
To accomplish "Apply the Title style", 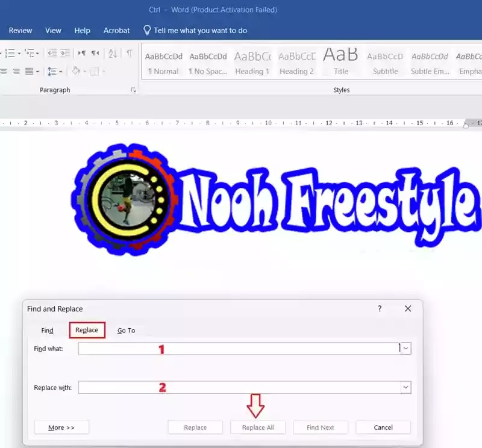I will coord(341,63).
